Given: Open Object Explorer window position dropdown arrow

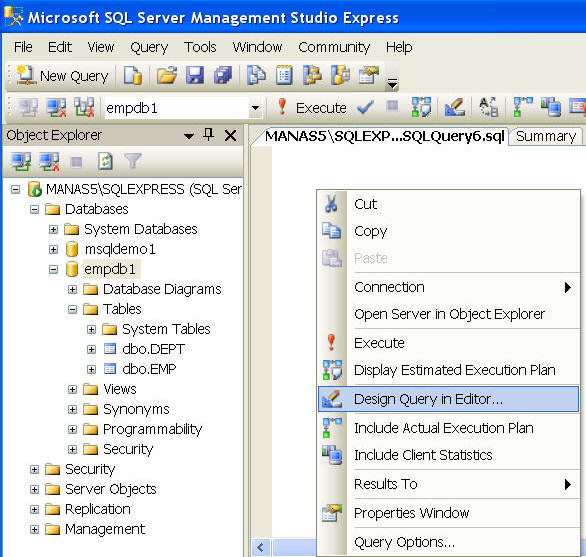Looking at the screenshot, I should [189, 136].
